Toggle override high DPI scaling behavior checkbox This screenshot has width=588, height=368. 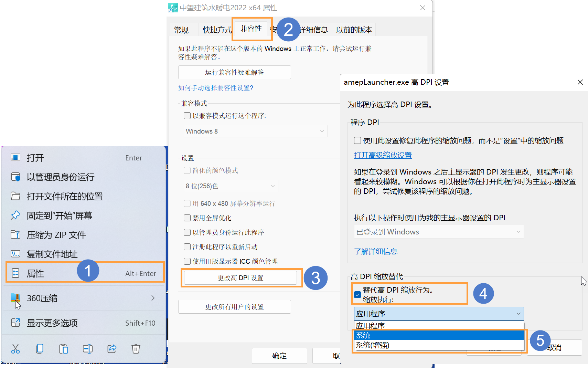click(357, 295)
